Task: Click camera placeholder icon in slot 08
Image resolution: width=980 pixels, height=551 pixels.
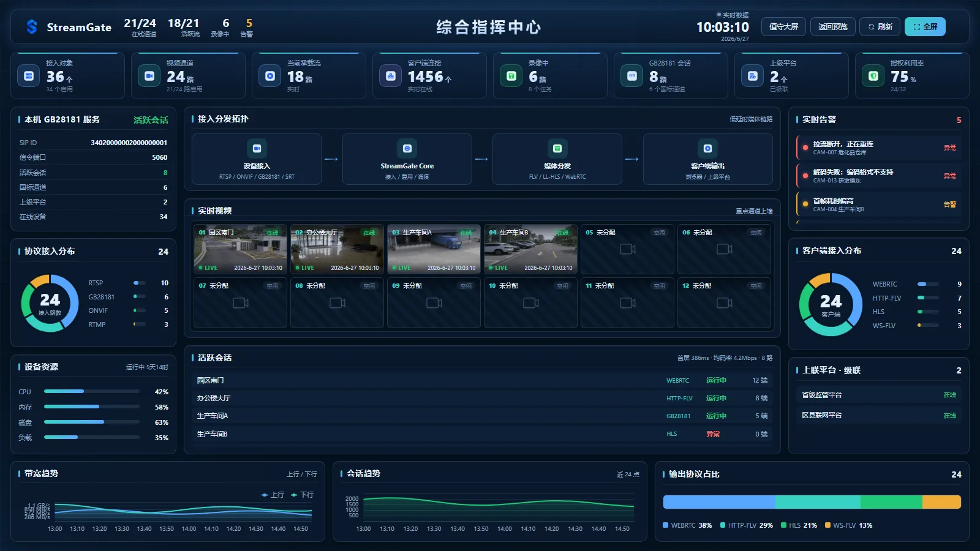Action: coord(337,303)
